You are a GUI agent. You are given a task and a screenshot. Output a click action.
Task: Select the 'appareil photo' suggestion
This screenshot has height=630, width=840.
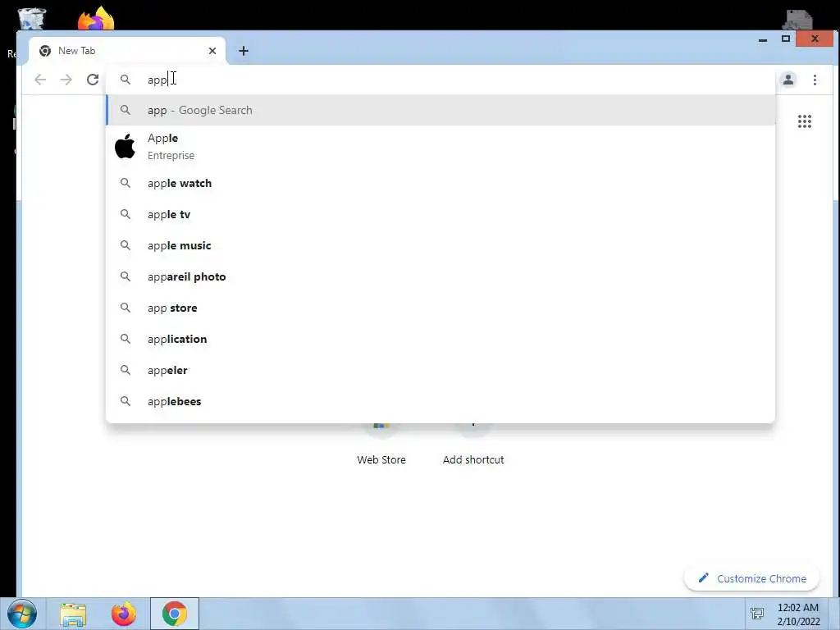click(441, 276)
